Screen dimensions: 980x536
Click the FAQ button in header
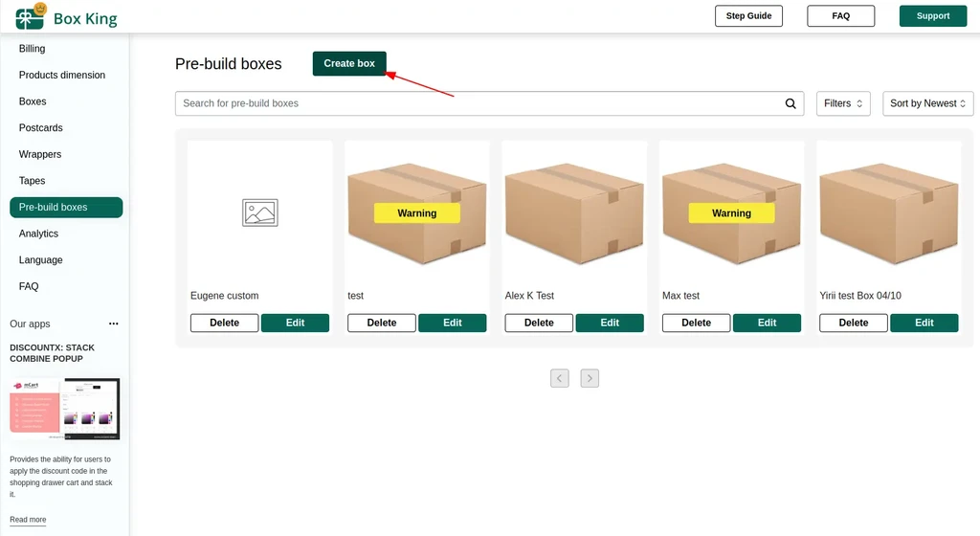840,16
